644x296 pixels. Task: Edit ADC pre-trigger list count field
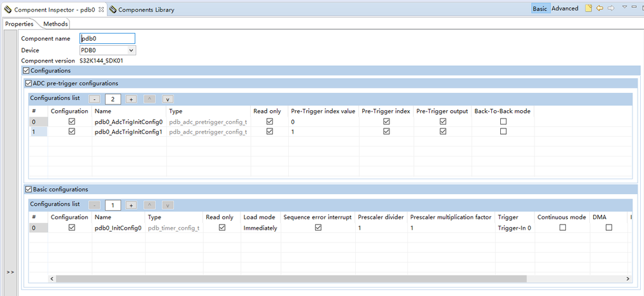coord(113,99)
